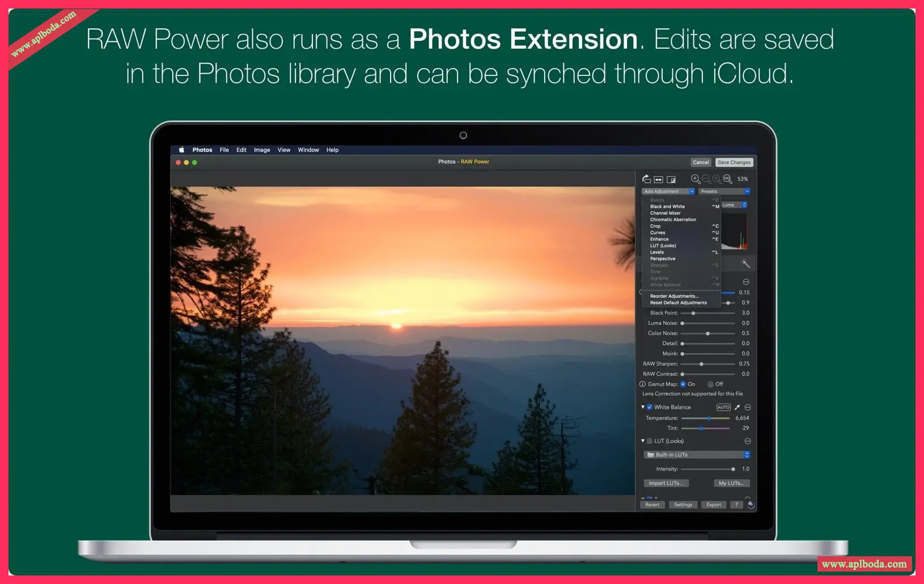This screenshot has width=924, height=584.
Task: Select Reorder Adjustments… menu item
Action: (x=681, y=296)
